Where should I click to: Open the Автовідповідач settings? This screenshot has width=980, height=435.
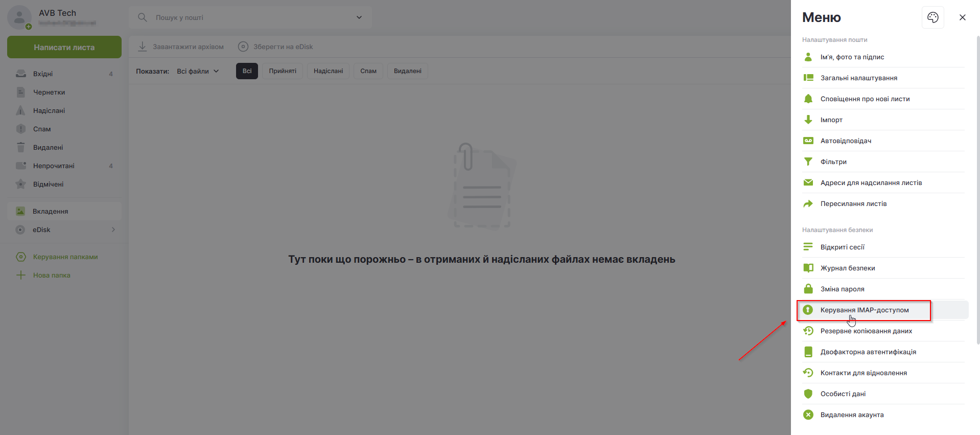[883, 141]
